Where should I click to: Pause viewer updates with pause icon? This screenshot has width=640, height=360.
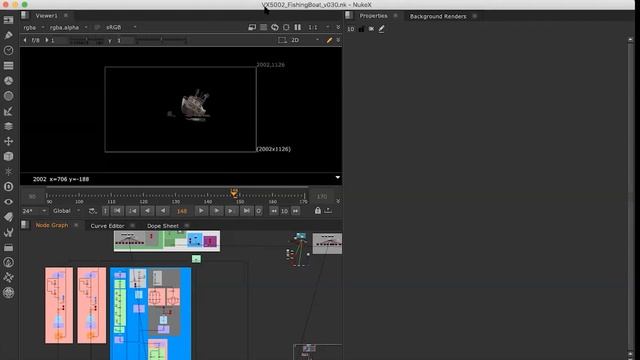[298, 27]
